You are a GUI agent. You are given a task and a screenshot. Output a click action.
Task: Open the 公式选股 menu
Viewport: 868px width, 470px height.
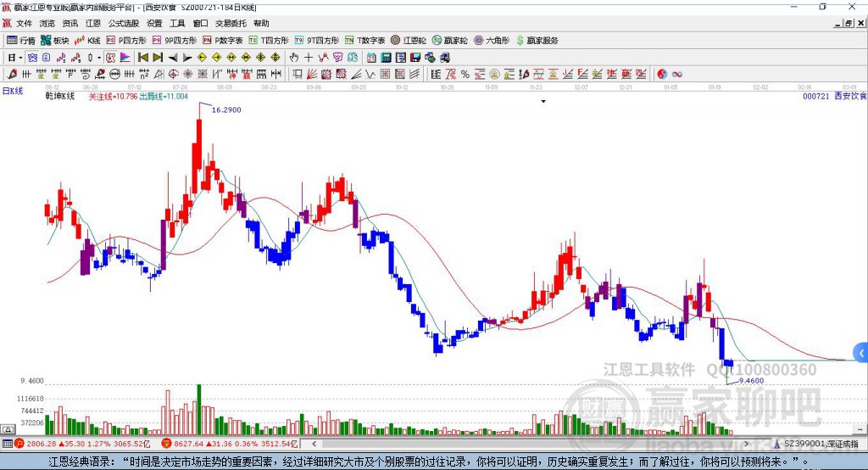124,23
